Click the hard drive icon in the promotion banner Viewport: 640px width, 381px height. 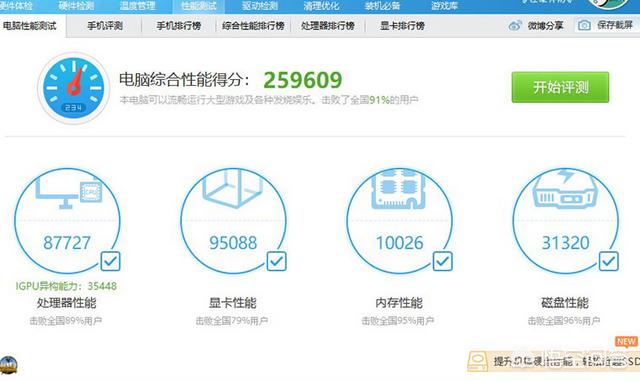point(478,362)
